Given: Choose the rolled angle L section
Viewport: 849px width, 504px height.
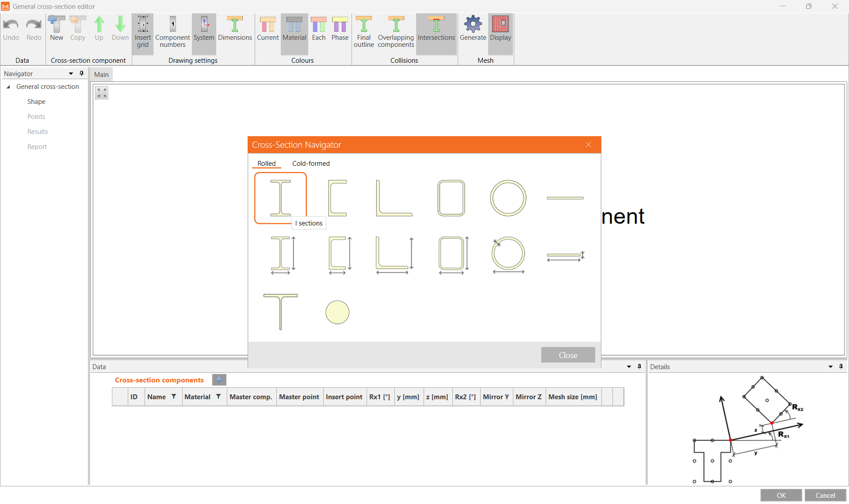Looking at the screenshot, I should tap(394, 198).
